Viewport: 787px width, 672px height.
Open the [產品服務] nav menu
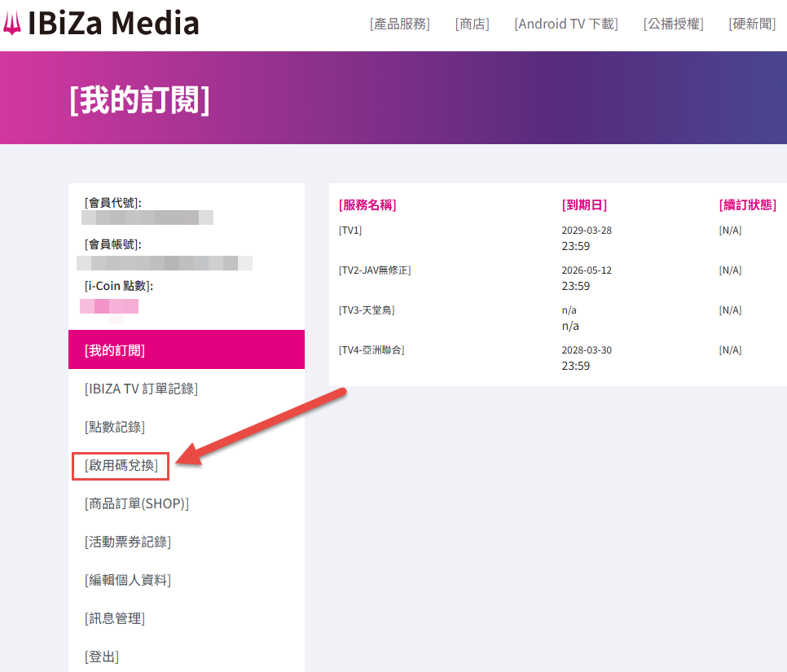pos(399,24)
